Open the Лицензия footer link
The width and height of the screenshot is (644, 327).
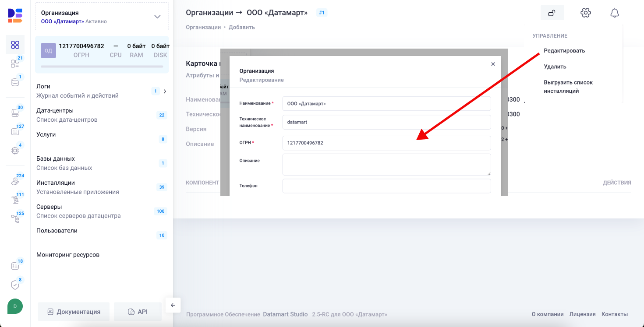coord(582,314)
